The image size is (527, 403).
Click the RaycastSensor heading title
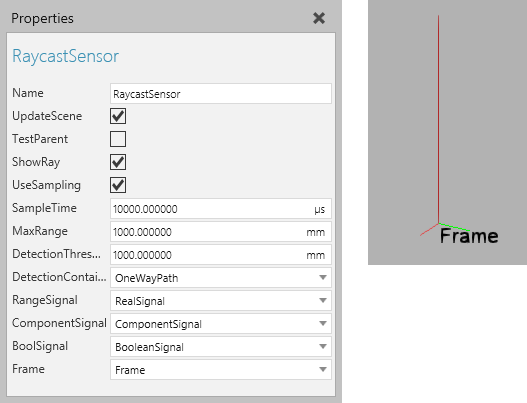point(66,56)
